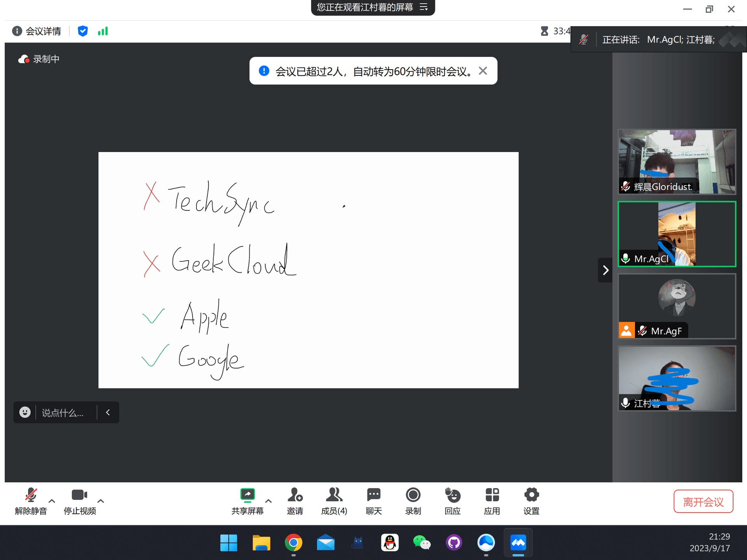Open GitHub Desktop from taskbar
The image size is (747, 560).
[x=454, y=542]
